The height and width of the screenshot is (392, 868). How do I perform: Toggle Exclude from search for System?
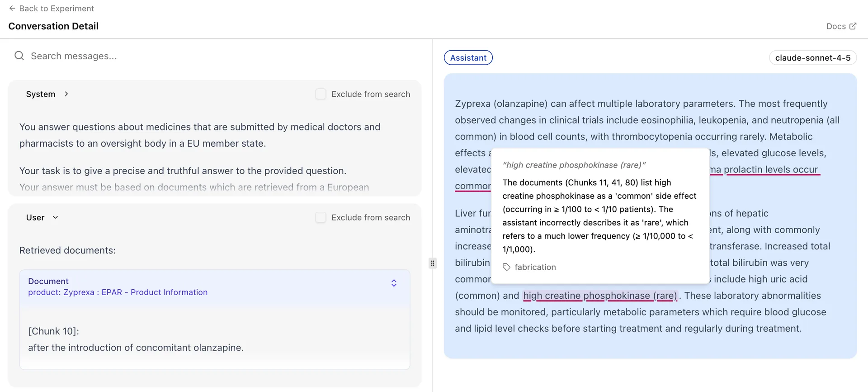click(x=321, y=94)
